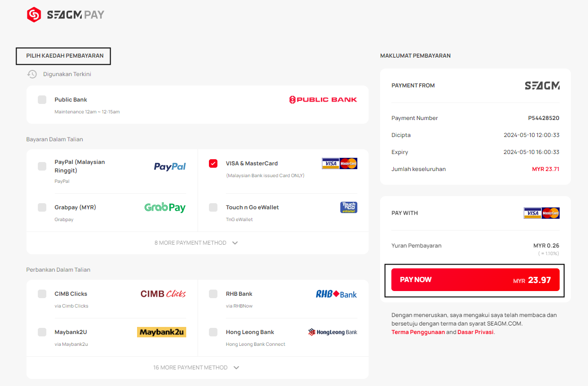
Task: Check the Maybank2U payment option
Action: click(42, 332)
